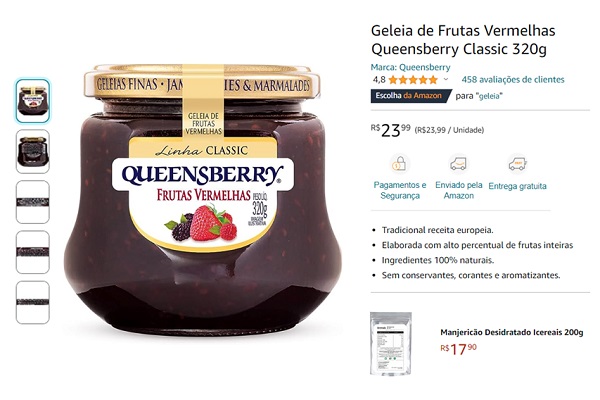Select the fifth product thumbnail
Screen dimensions: 600x400
tap(33, 302)
